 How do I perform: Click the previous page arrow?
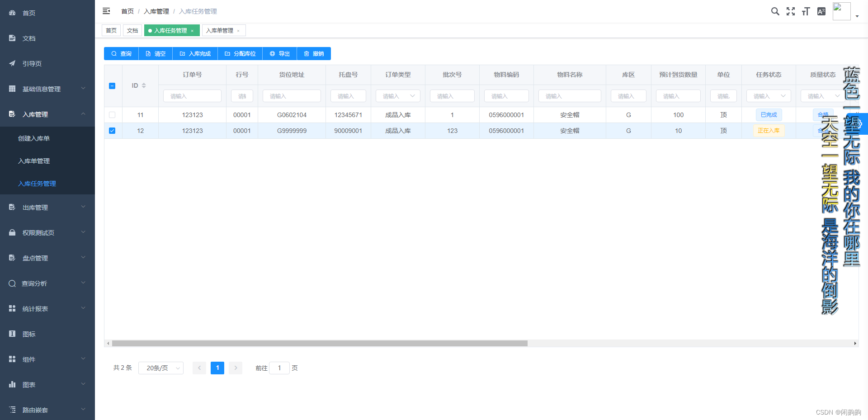(199, 368)
